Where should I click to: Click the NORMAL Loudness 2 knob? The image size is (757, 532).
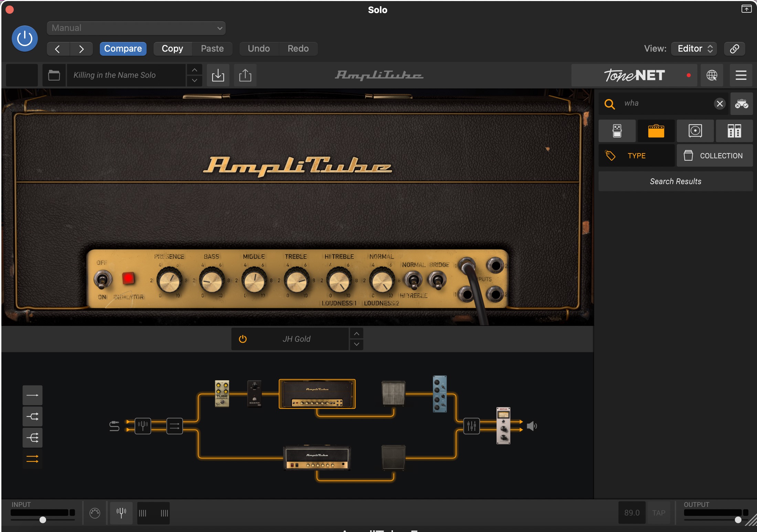coord(382,281)
